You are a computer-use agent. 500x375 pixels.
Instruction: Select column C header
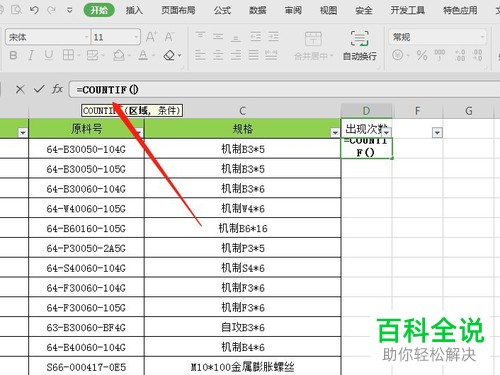(x=243, y=111)
